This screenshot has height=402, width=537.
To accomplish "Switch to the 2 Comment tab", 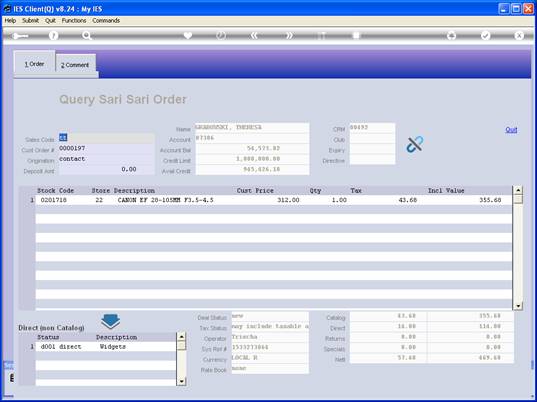I will [75, 65].
